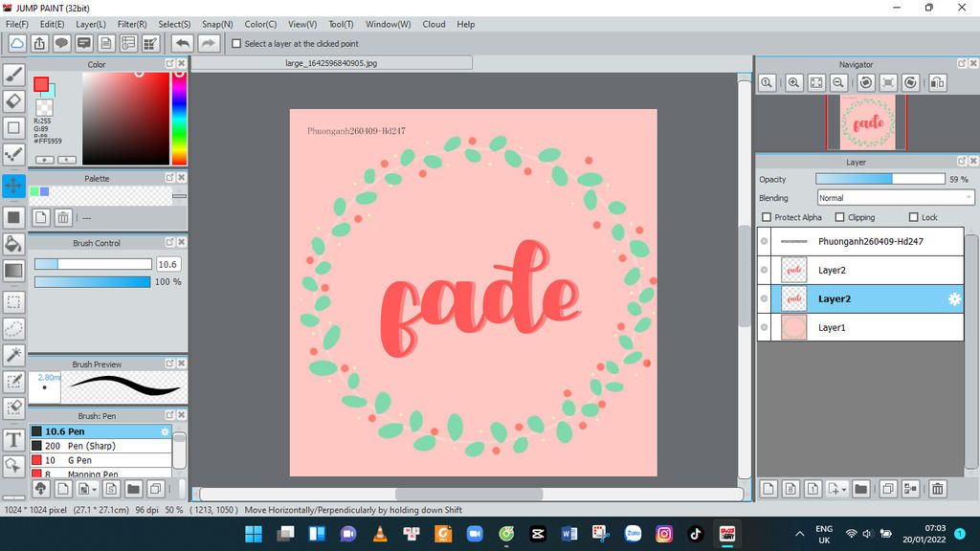The width and height of the screenshot is (980, 551).
Task: Open add-brush dropdown in Brush panel
Action: pyautogui.click(x=87, y=489)
